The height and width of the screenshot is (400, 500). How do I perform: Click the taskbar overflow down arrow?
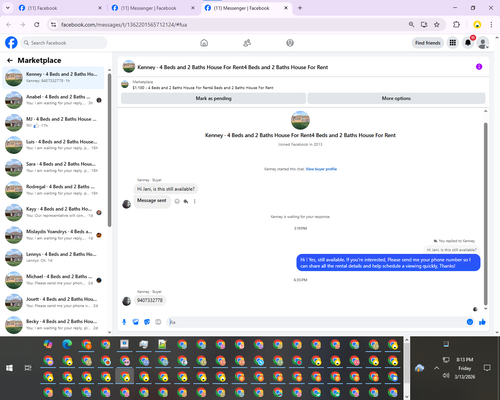pyautogui.click(x=406, y=397)
